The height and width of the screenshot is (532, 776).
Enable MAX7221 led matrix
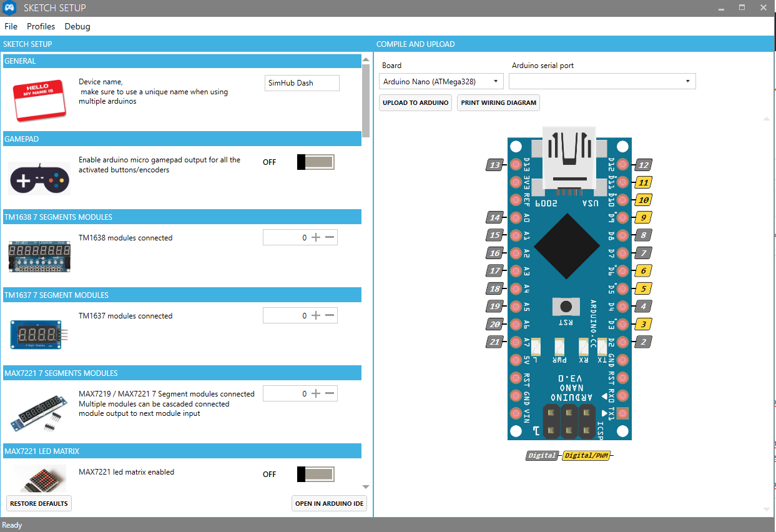click(x=315, y=474)
